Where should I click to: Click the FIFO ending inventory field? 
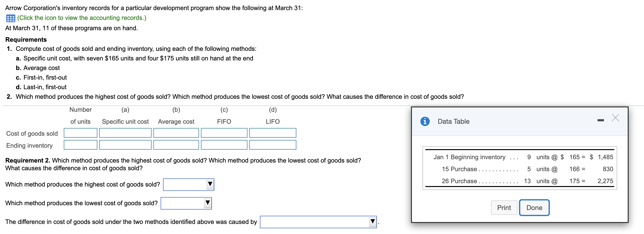click(x=224, y=145)
